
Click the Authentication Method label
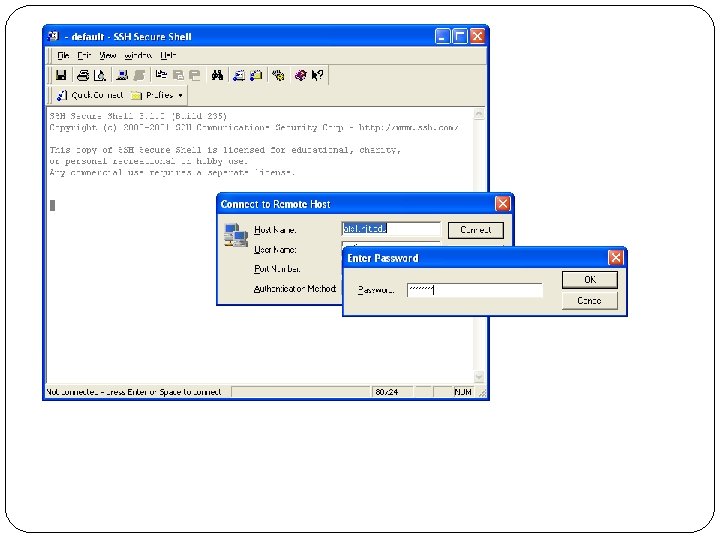pos(295,289)
